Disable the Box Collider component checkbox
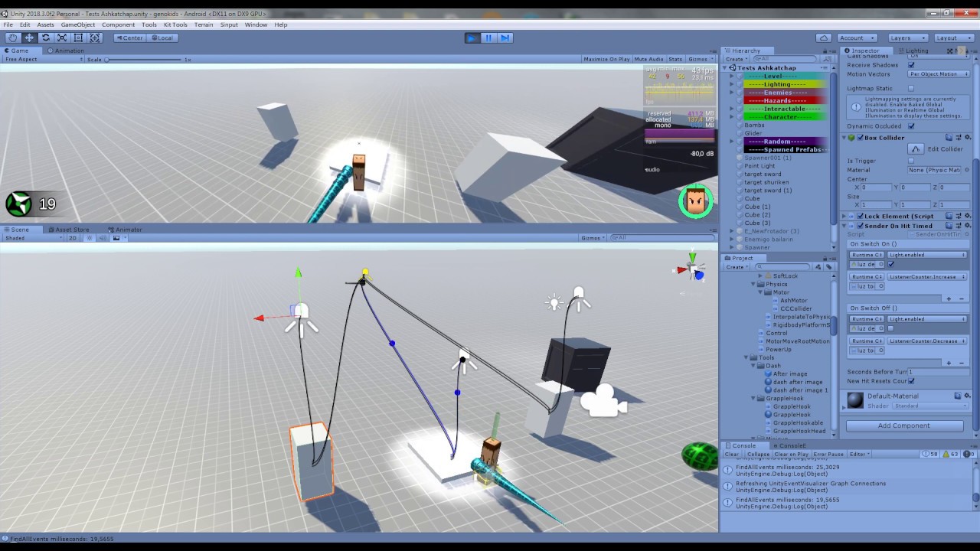The image size is (980, 551). 860,138
